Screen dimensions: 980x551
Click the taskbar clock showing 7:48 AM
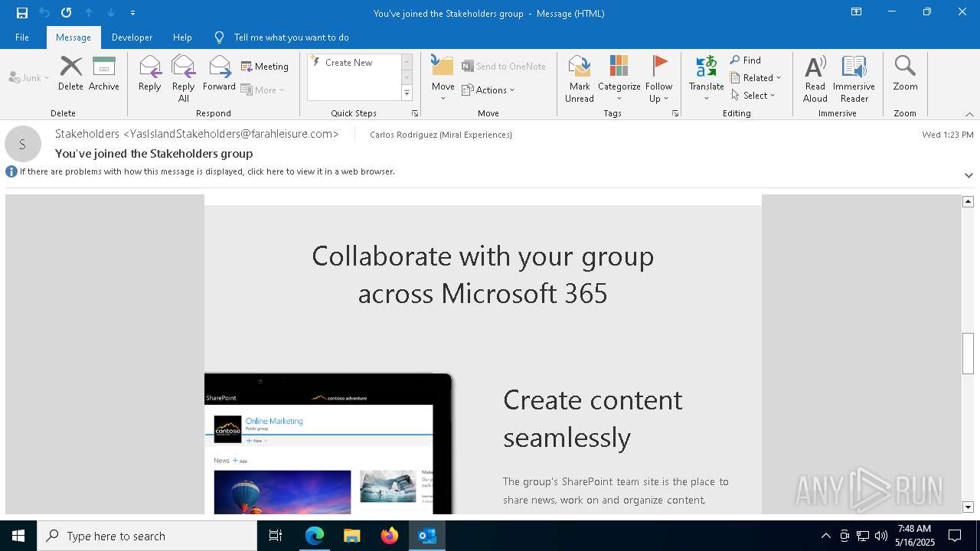click(x=914, y=536)
